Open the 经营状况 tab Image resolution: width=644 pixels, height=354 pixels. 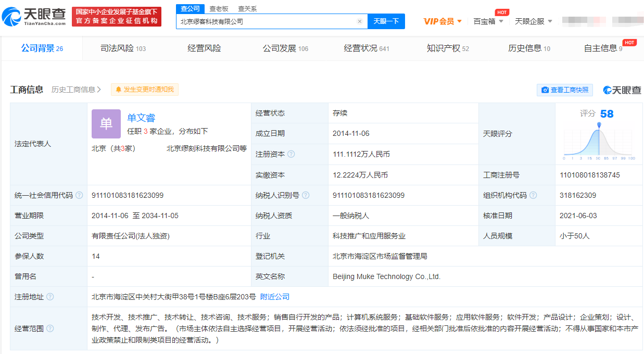point(367,48)
